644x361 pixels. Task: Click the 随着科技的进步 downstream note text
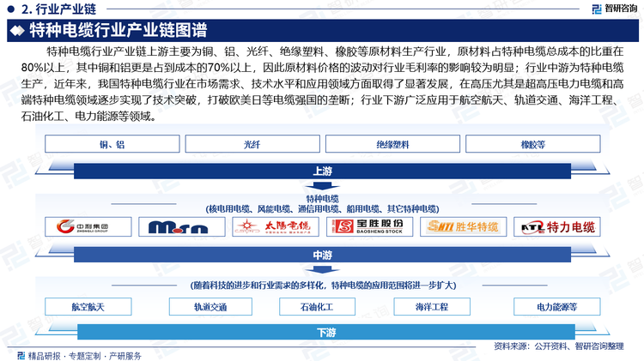click(323, 285)
